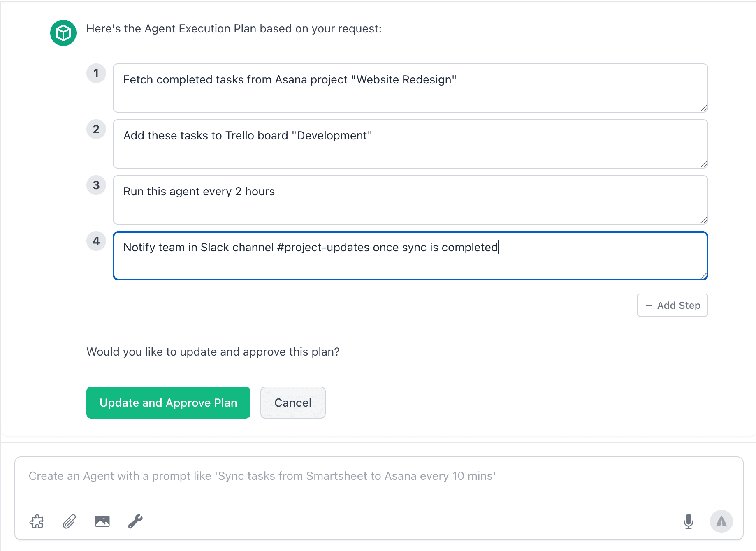756x551 pixels.
Task: Click step number 1 badge
Action: pos(96,73)
